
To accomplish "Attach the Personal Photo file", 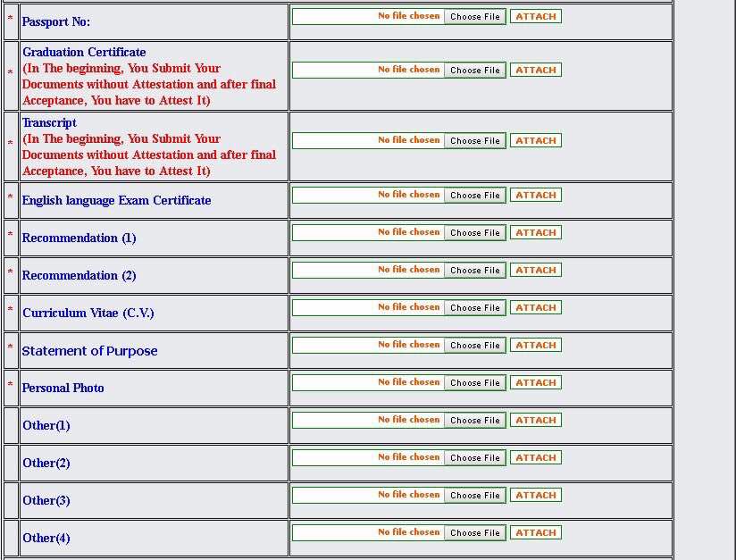I will pos(536,382).
